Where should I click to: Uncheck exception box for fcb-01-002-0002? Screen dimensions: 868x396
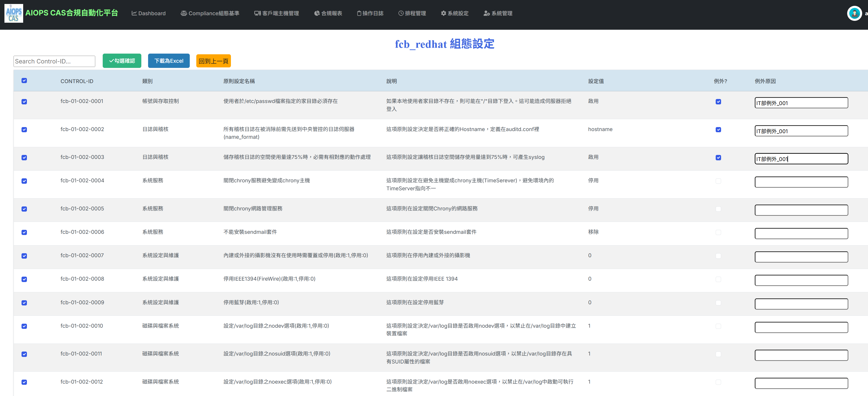[718, 130]
